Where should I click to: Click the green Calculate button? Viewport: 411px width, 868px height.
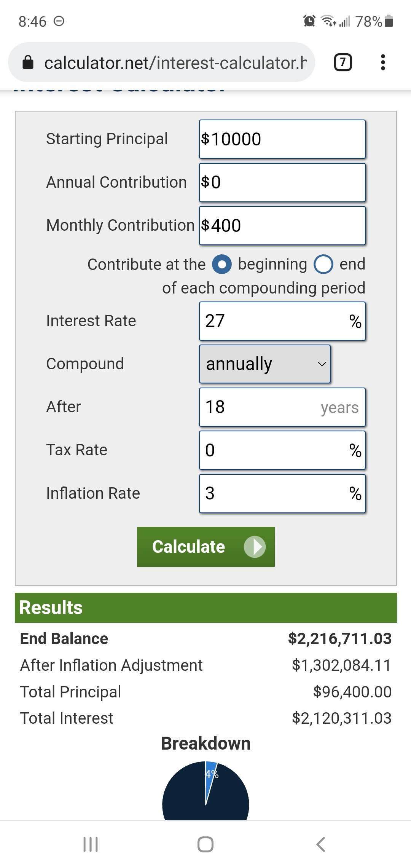tap(205, 547)
